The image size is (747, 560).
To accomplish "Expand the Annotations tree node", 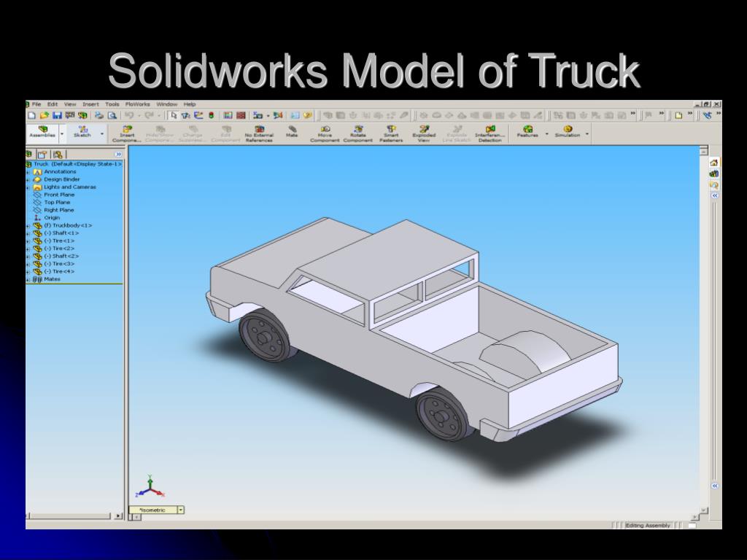I will (28, 172).
